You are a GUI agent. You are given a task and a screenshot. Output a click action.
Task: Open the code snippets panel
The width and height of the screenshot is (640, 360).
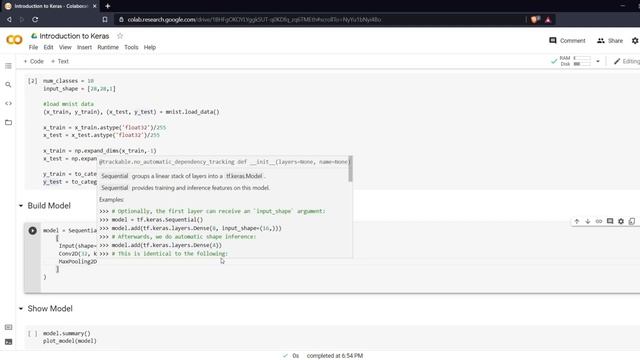click(8, 103)
